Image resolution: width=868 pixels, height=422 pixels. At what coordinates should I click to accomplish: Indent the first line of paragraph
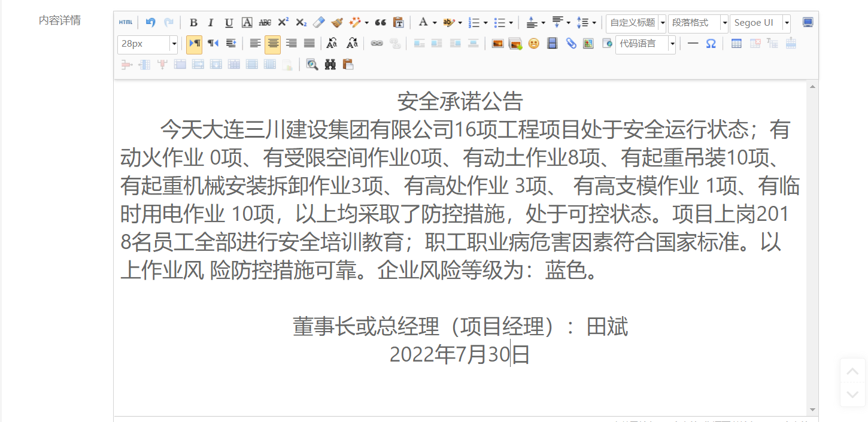click(231, 43)
